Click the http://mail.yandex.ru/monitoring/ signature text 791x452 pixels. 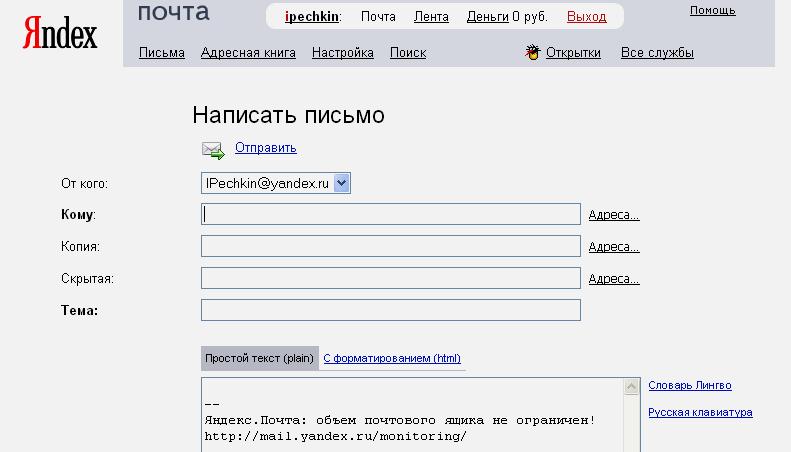click(335, 436)
